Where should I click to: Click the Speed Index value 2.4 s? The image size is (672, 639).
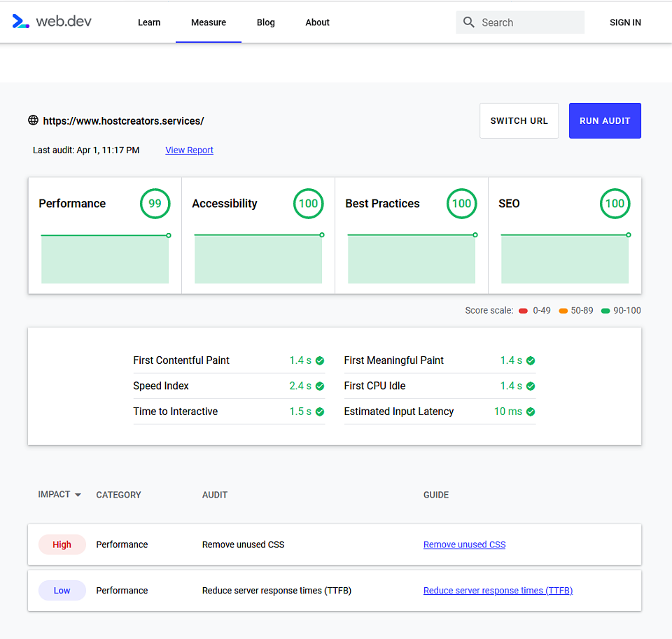(300, 386)
